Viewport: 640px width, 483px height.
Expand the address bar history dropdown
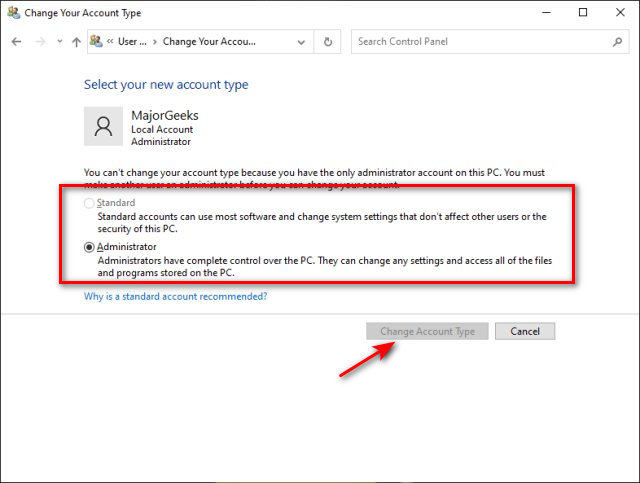[301, 42]
